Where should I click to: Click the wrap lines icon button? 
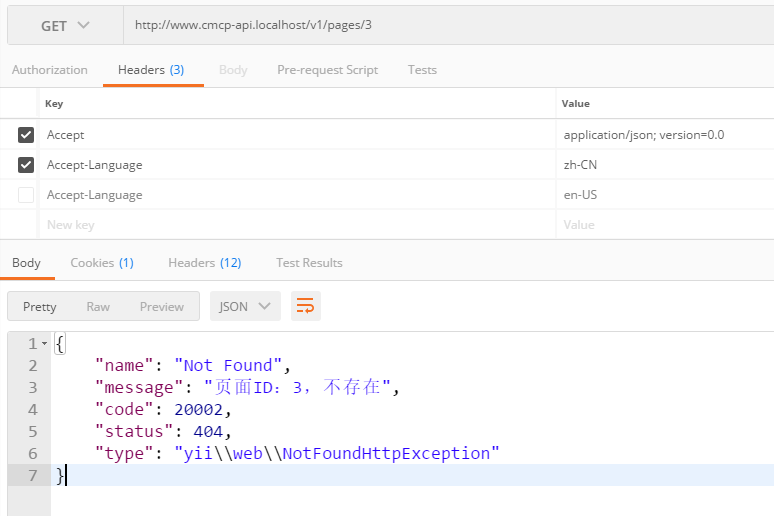(x=306, y=306)
